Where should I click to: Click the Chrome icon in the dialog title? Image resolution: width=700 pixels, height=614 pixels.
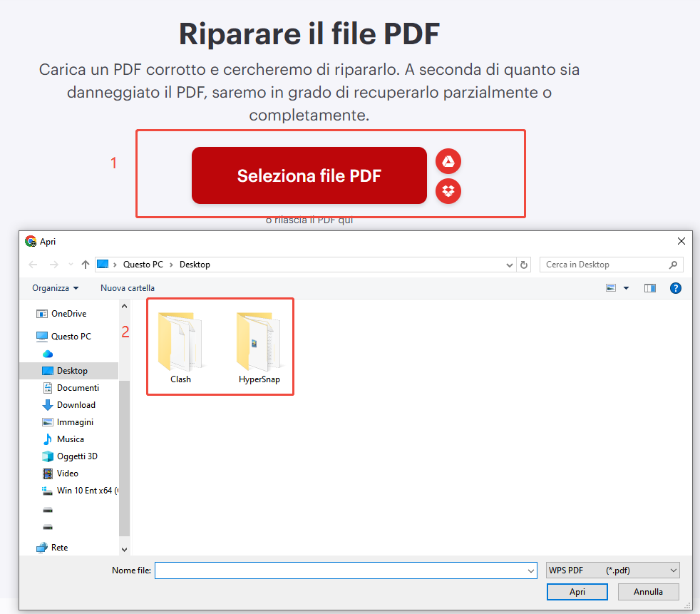(x=31, y=242)
